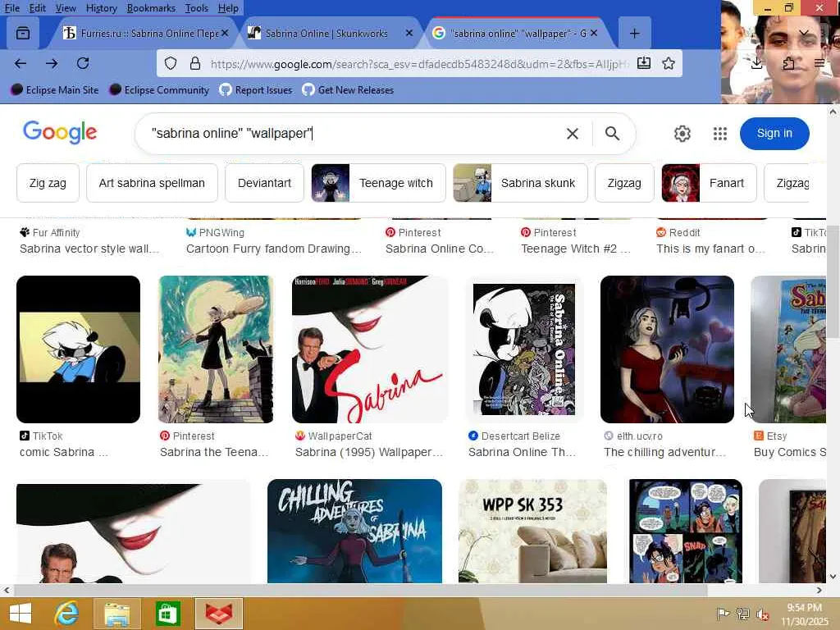This screenshot has width=840, height=630.
Task: Select the Art sabrina spellman chip
Action: pyautogui.click(x=152, y=183)
